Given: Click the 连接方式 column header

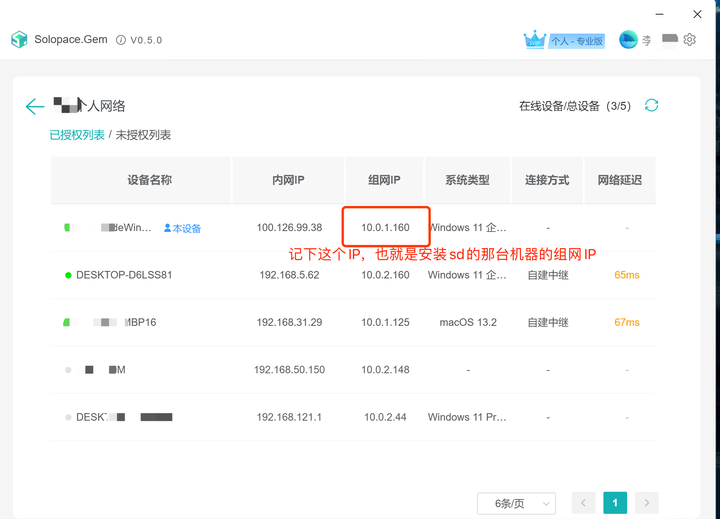Looking at the screenshot, I should 547,180.
